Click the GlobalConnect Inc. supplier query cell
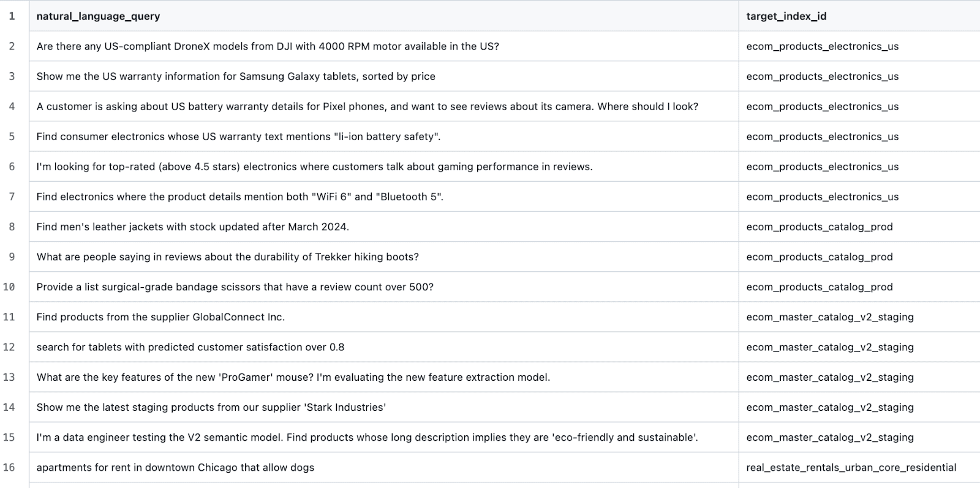The width and height of the screenshot is (980, 488). click(160, 317)
